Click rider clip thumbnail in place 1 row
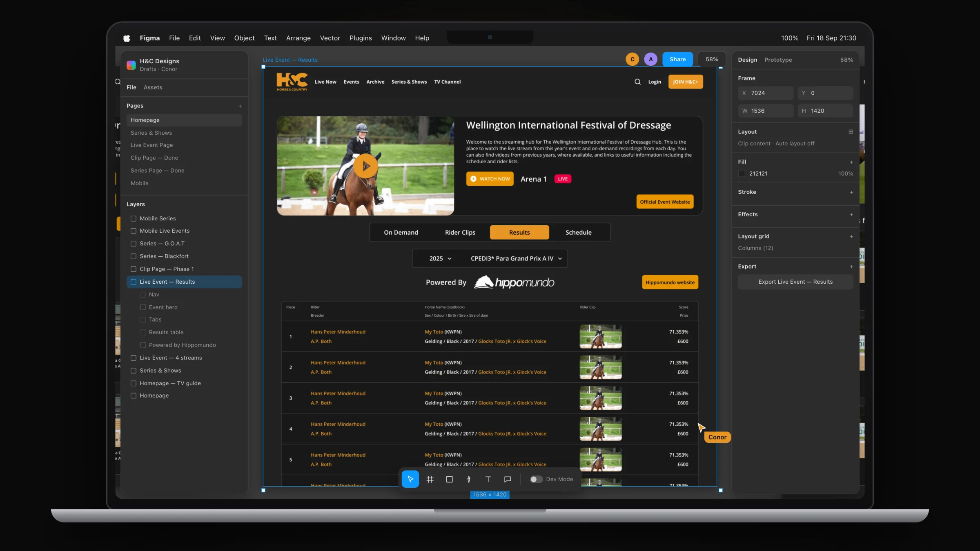Viewport: 980px width, 551px height. coord(601,336)
